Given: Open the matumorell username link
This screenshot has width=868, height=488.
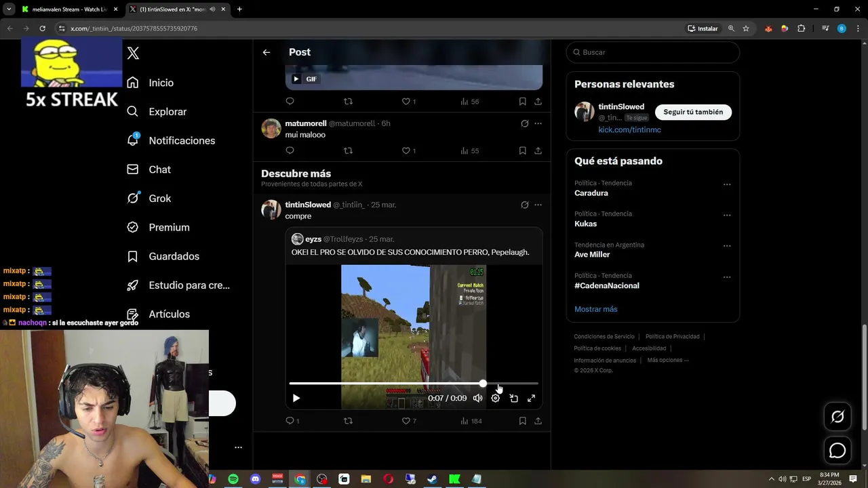Looking at the screenshot, I should click(352, 123).
